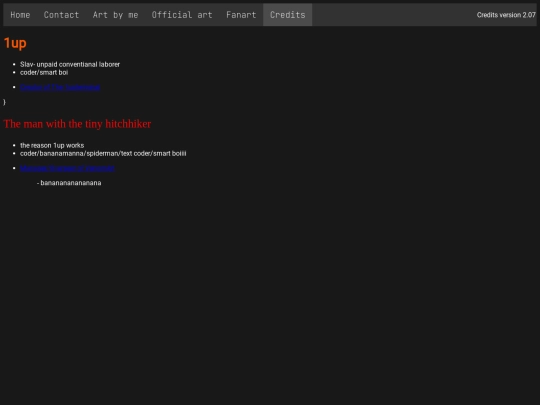Click 'Slav- unpaid conventianal laborer' bullet
The width and height of the screenshot is (540, 405).
(x=70, y=64)
